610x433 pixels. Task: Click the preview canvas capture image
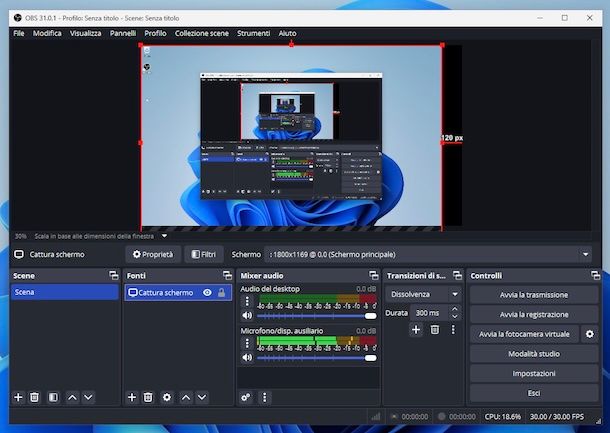tap(291, 136)
